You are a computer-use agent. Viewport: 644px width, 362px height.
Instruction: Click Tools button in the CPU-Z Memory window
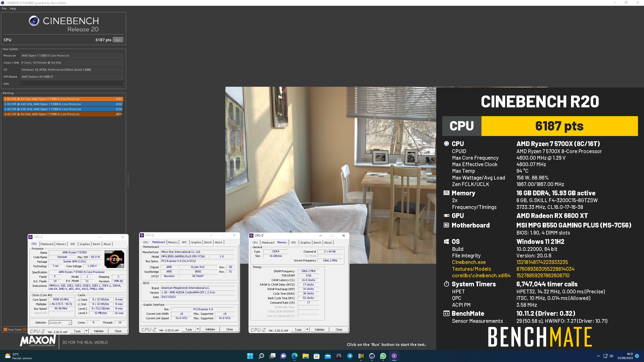[x=298, y=330]
